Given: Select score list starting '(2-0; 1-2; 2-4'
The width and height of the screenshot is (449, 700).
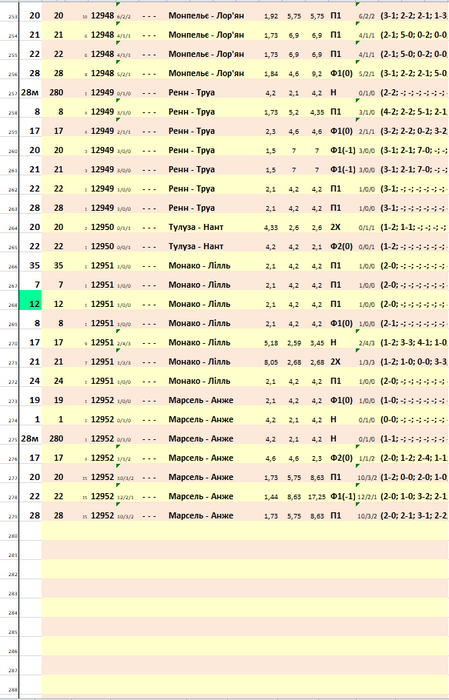Looking at the screenshot, I should (414, 458).
